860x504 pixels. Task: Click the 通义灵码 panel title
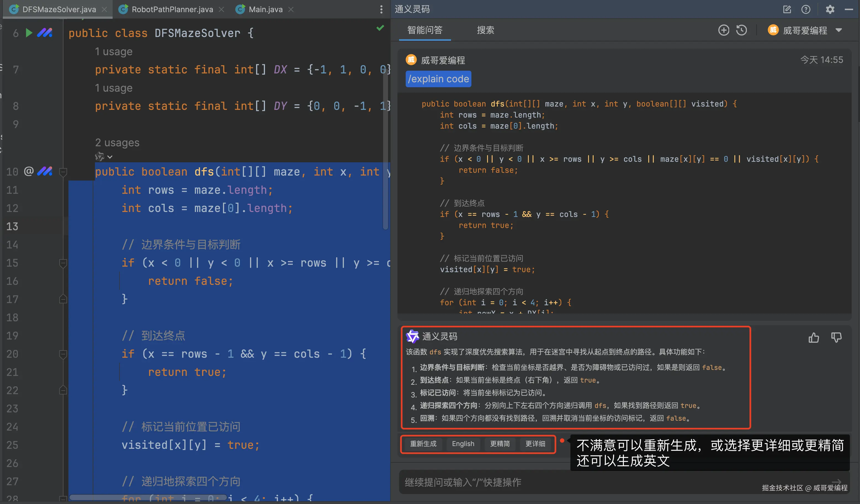point(412,9)
